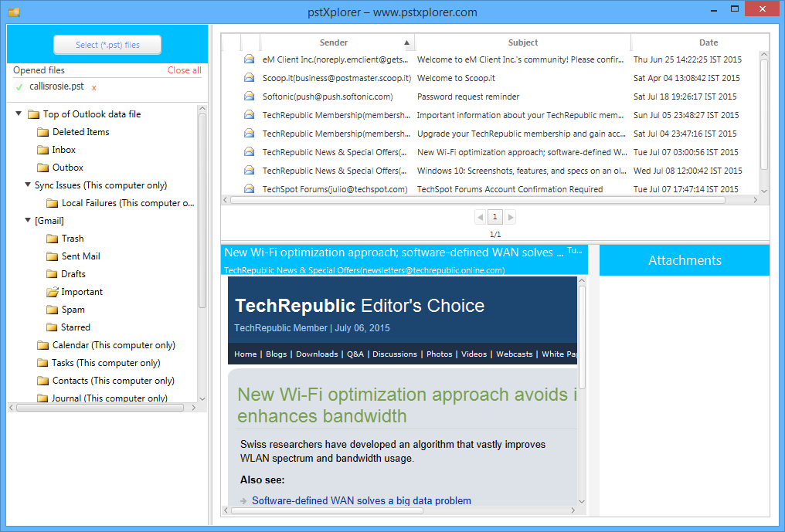Screen dimensions: 785x532
Task: Sort emails by the Date column header
Action: (709, 42)
